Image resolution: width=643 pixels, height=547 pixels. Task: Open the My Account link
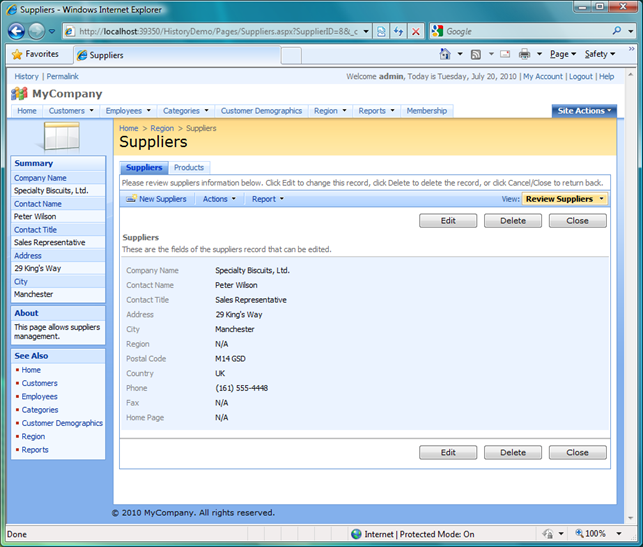click(543, 76)
